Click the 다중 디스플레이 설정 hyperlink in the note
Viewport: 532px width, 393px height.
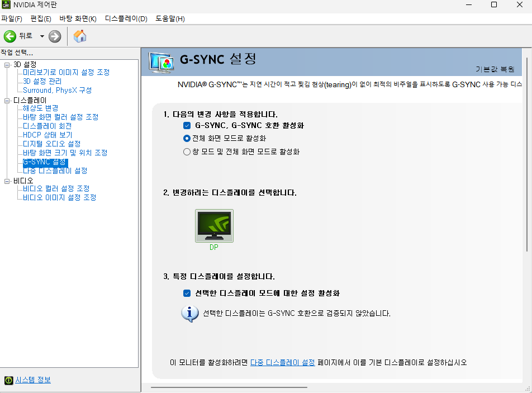pyautogui.click(x=283, y=362)
